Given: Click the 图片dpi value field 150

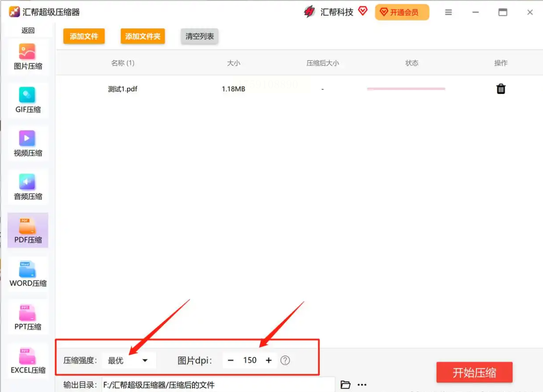Looking at the screenshot, I should coord(250,361).
